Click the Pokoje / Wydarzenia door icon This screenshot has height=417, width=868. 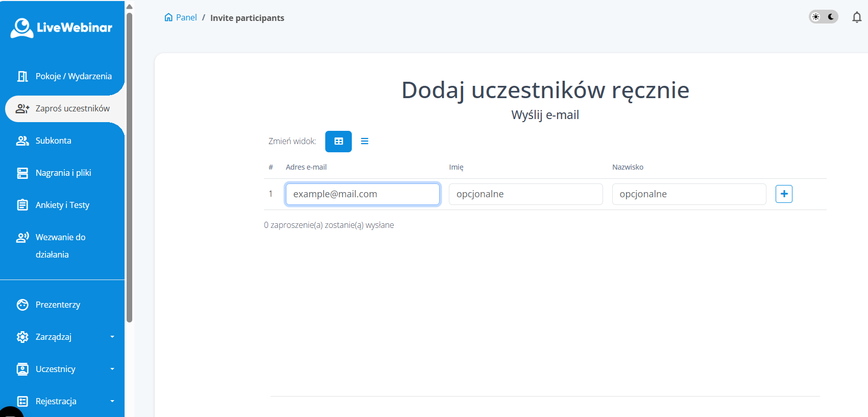(x=22, y=76)
